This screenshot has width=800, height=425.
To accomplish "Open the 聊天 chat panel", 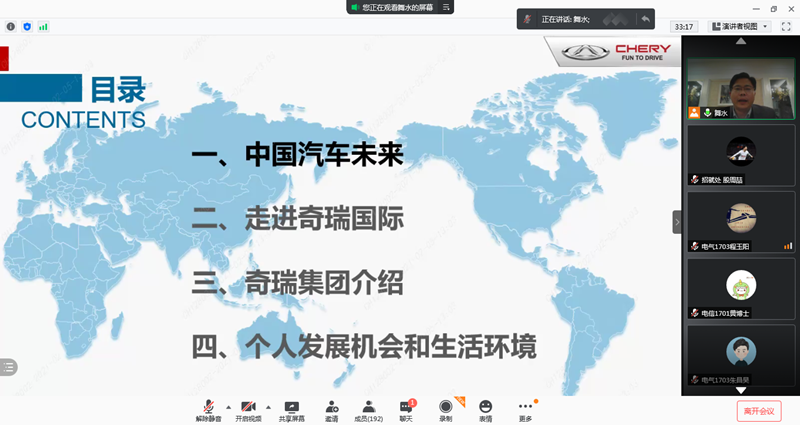I will coord(407,410).
